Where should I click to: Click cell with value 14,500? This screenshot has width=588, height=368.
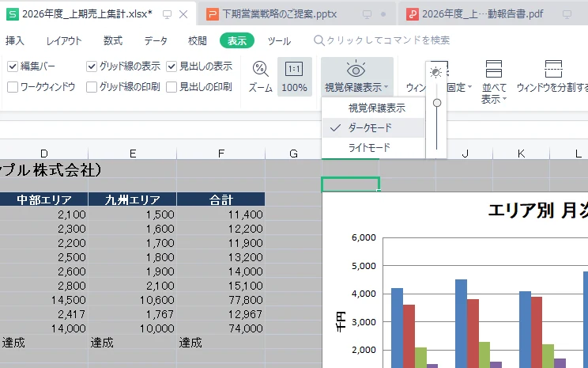point(44,300)
